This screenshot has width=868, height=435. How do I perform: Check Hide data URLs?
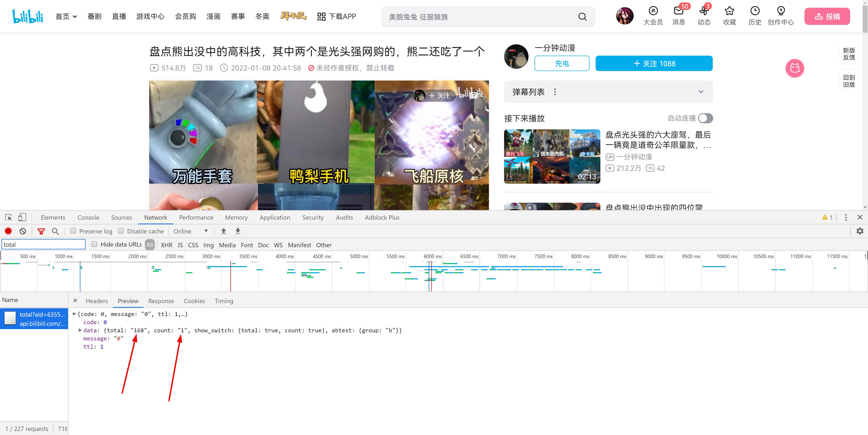coord(94,244)
